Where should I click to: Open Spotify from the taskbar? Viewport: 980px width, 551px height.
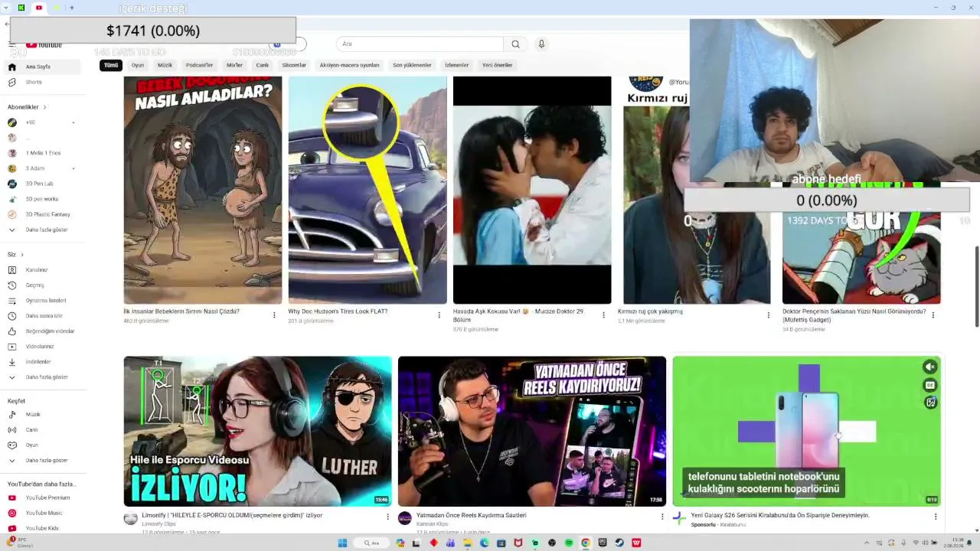[x=569, y=543]
